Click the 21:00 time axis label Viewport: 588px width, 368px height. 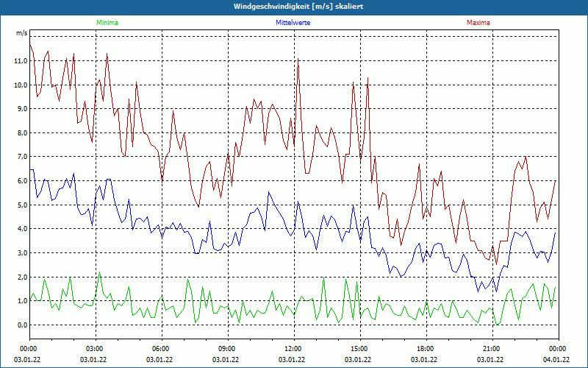point(492,349)
